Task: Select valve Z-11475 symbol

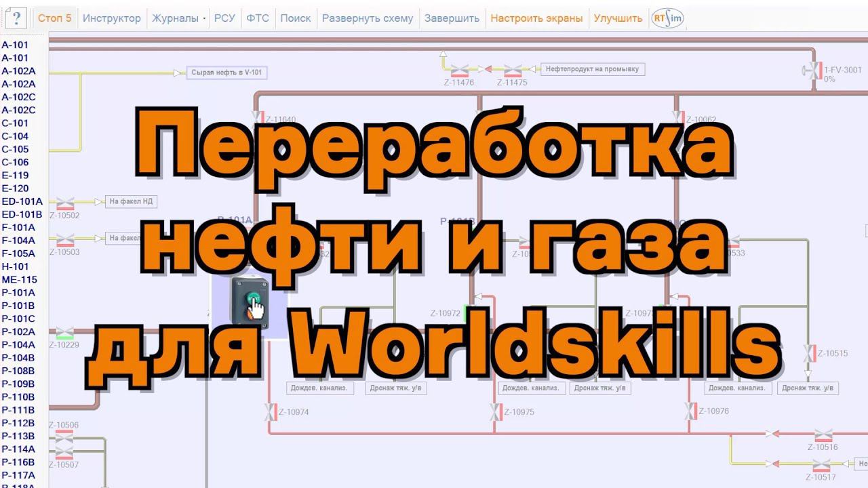Action: click(512, 69)
